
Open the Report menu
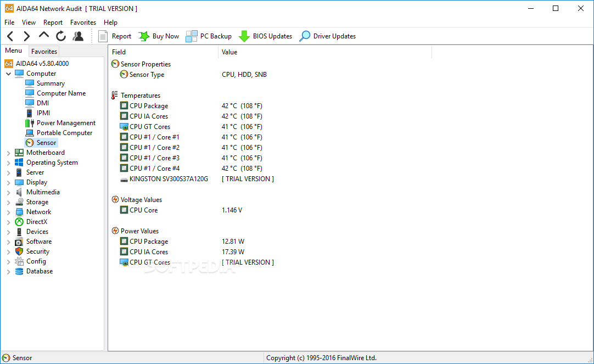coord(53,23)
